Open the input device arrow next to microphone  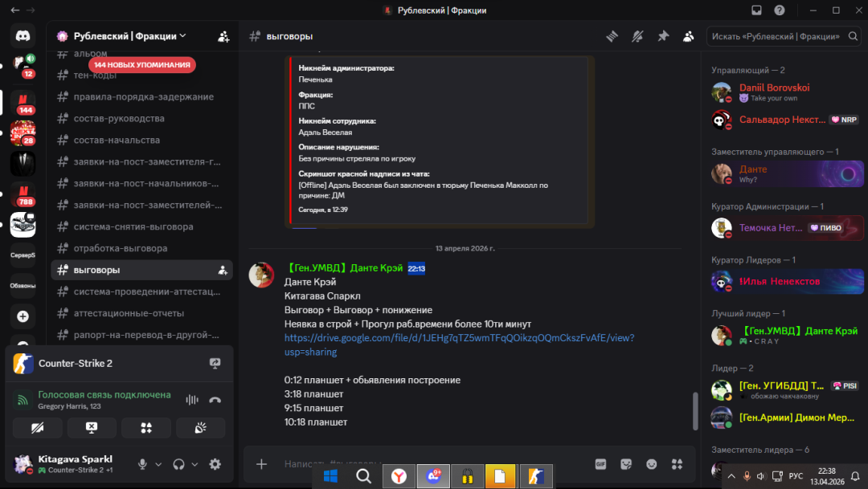158,464
